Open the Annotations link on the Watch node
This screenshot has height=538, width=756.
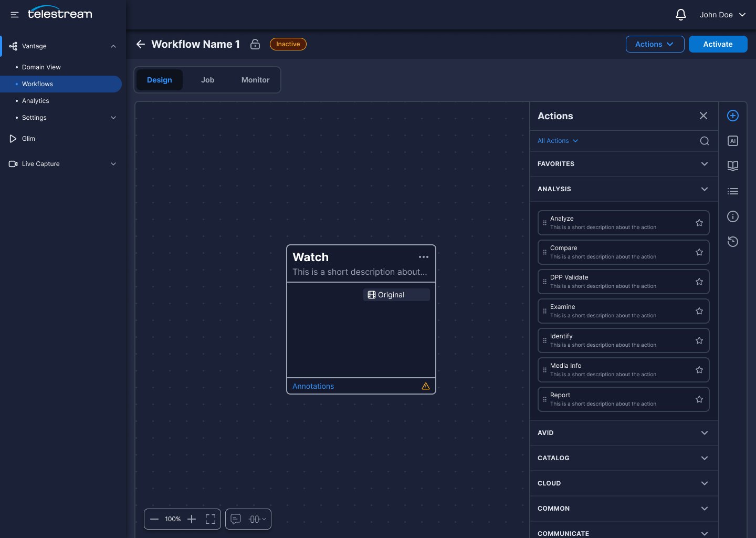[313, 386]
